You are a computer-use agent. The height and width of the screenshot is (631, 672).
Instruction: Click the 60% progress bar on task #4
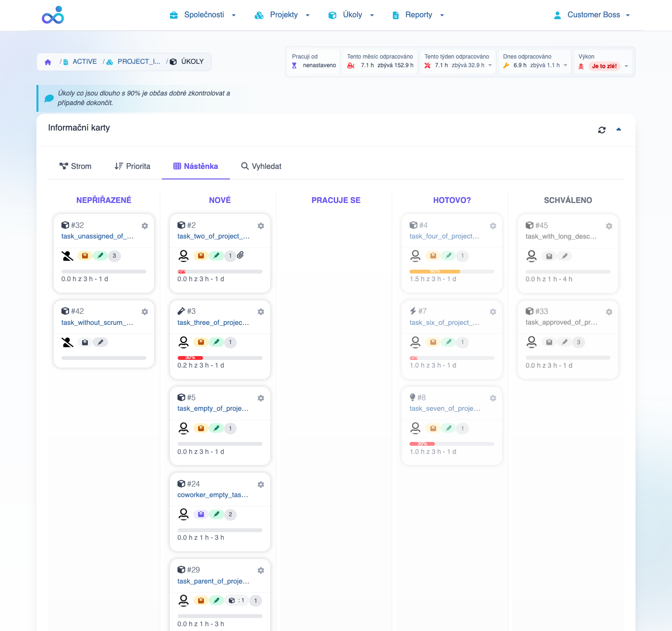coord(435,272)
